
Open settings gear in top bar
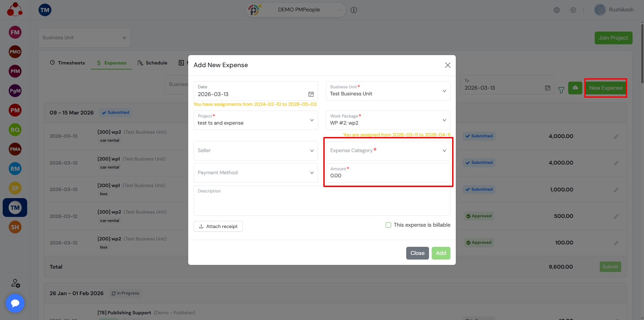tap(573, 10)
